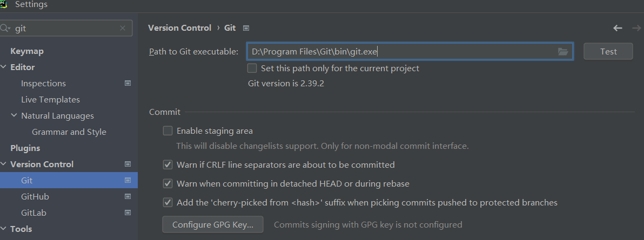The image size is (644, 240).
Task: Open the Keymap settings page
Action: [x=27, y=51]
